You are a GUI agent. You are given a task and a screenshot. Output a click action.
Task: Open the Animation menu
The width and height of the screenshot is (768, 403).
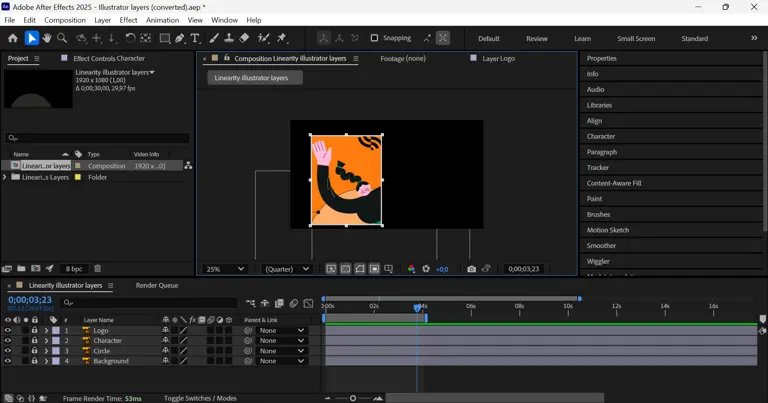[162, 20]
